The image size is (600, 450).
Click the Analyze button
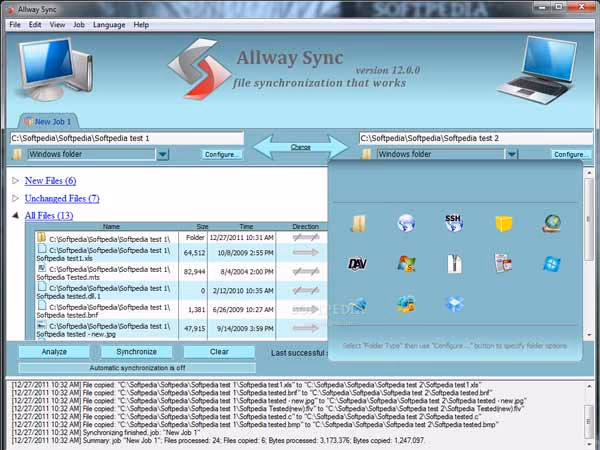(54, 352)
